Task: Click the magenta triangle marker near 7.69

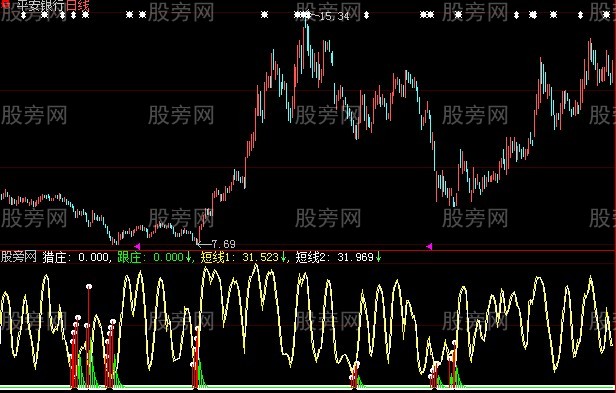Action: point(137,246)
